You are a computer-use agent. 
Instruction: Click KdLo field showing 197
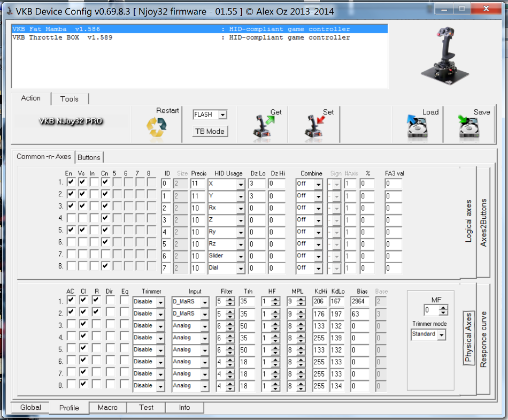[x=336, y=314]
